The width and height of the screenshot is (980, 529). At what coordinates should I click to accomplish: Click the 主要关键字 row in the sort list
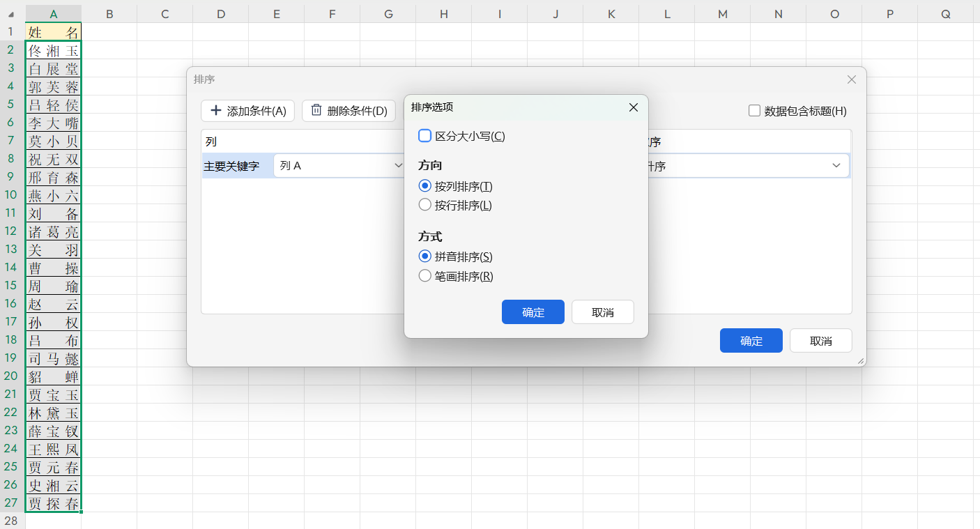(237, 166)
